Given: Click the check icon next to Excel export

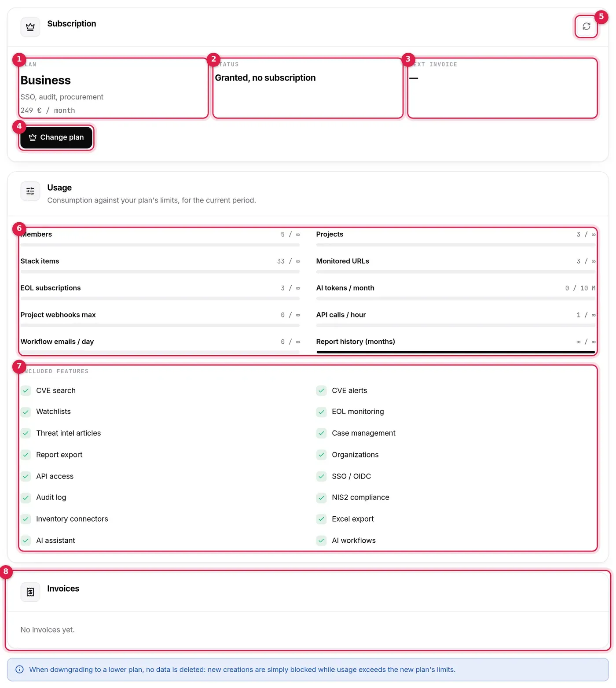Looking at the screenshot, I should point(322,519).
